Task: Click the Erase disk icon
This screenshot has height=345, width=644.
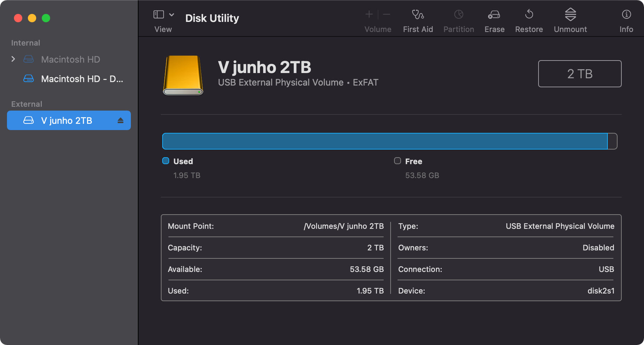Action: 494,14
